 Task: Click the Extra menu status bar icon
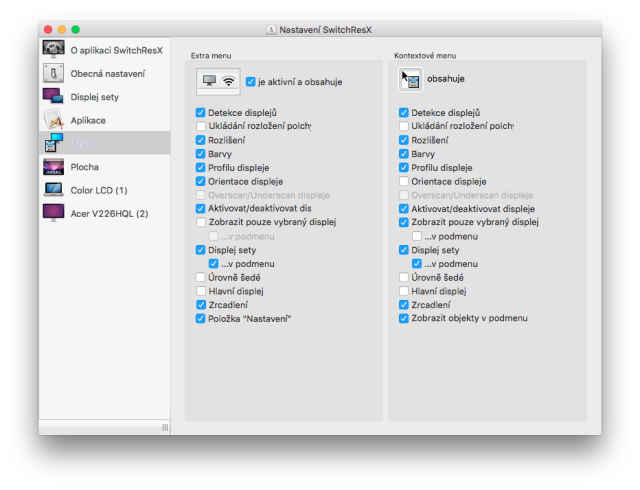(x=218, y=81)
